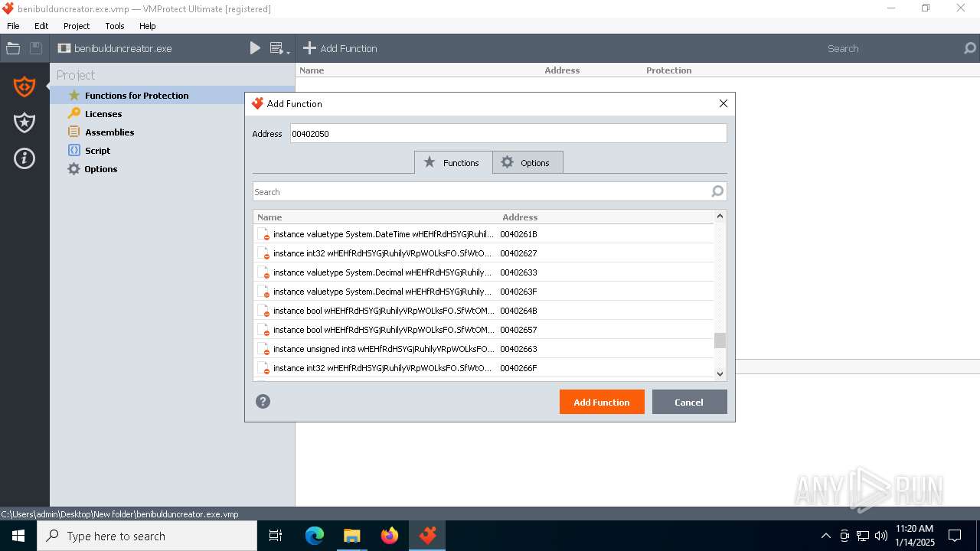Open Task View from the taskbar
980x551 pixels.
click(x=276, y=536)
